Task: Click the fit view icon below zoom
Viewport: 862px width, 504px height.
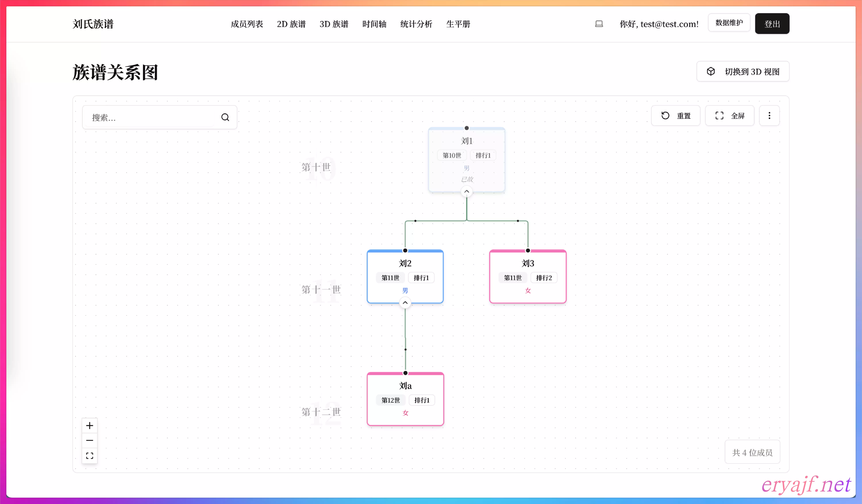Action: pos(90,456)
